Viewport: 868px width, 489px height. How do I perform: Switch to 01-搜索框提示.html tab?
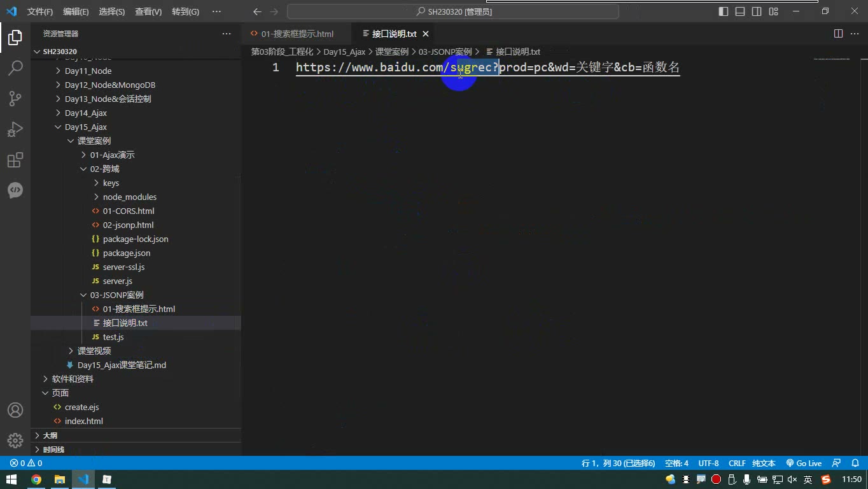[297, 34]
